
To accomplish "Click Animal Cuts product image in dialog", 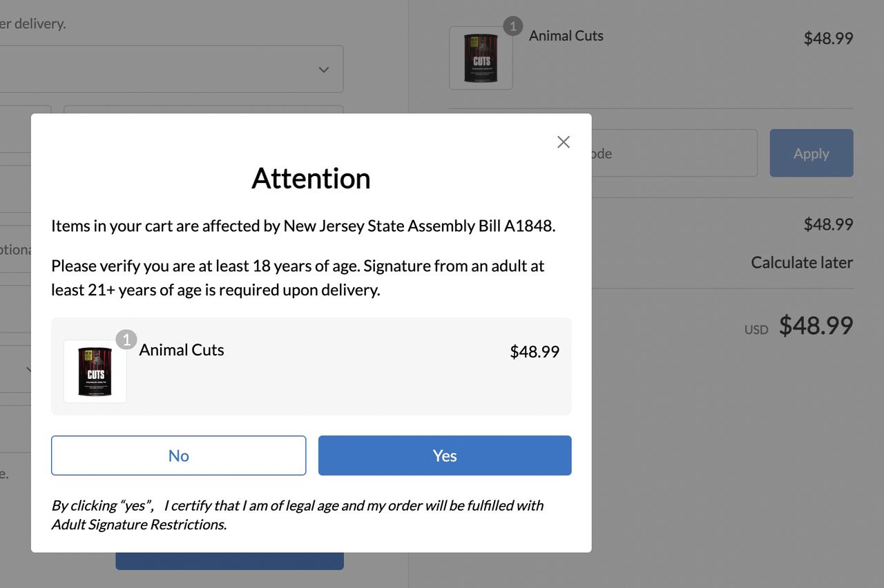I will coord(95,371).
